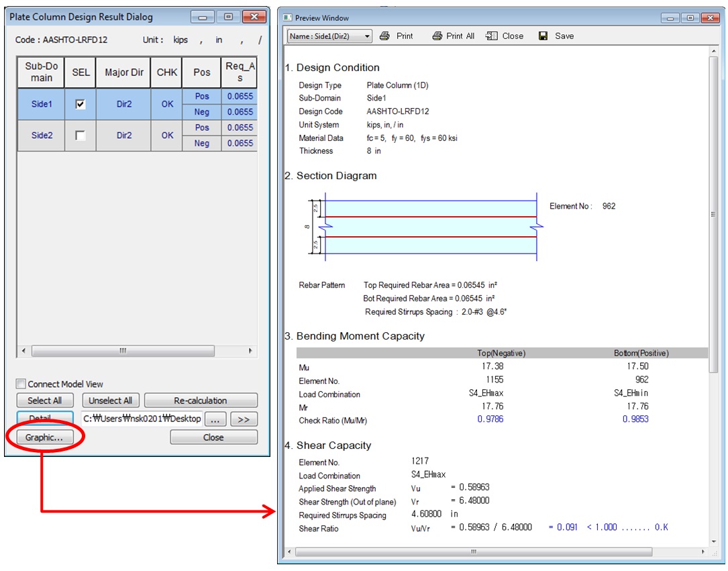The width and height of the screenshot is (728, 571).
Task: Click the Close preview toolbar icon
Action: click(492, 36)
